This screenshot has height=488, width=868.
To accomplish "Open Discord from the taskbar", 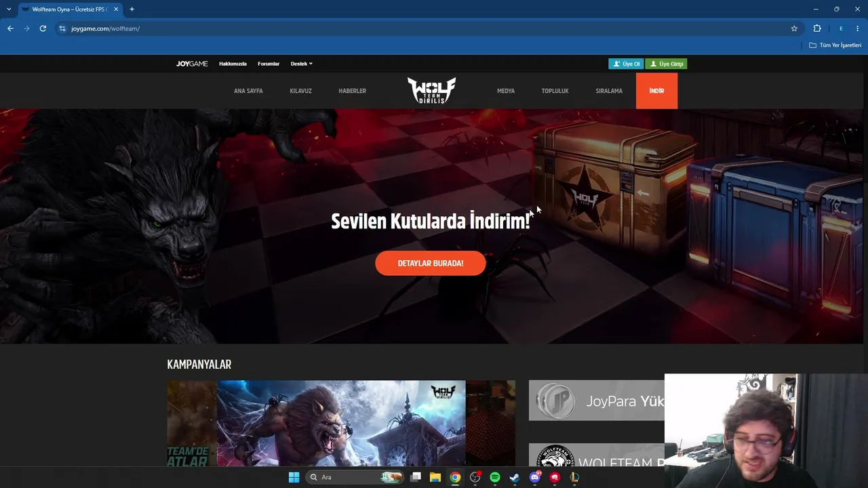I will [535, 477].
